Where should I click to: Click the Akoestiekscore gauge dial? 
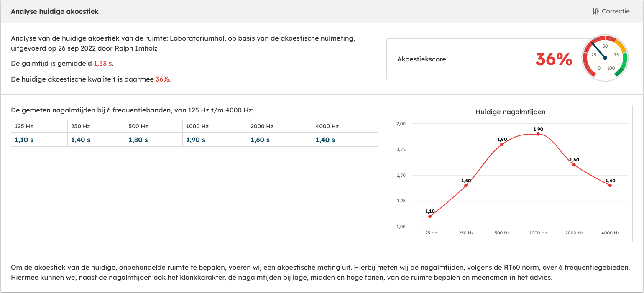(605, 58)
